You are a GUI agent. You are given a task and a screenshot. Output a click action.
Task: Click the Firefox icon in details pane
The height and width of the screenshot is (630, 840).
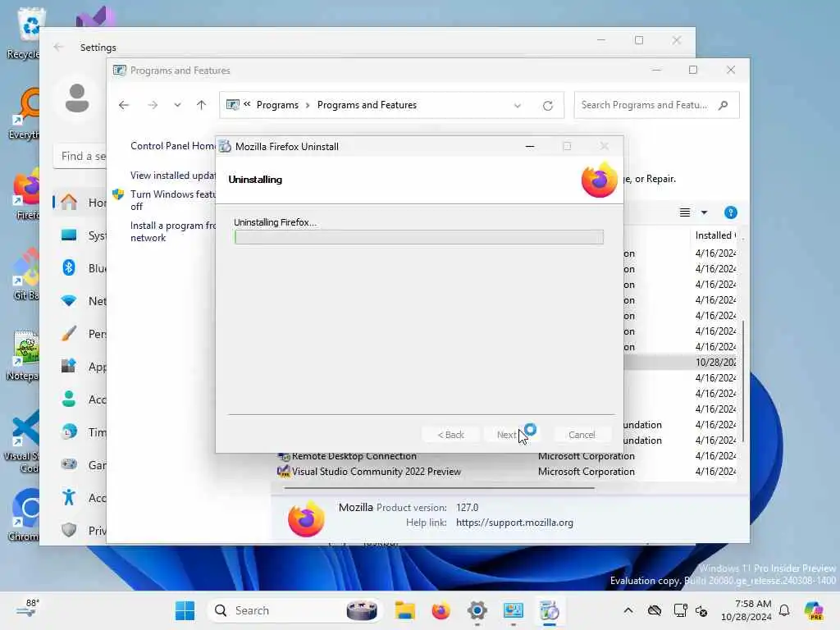(x=306, y=518)
